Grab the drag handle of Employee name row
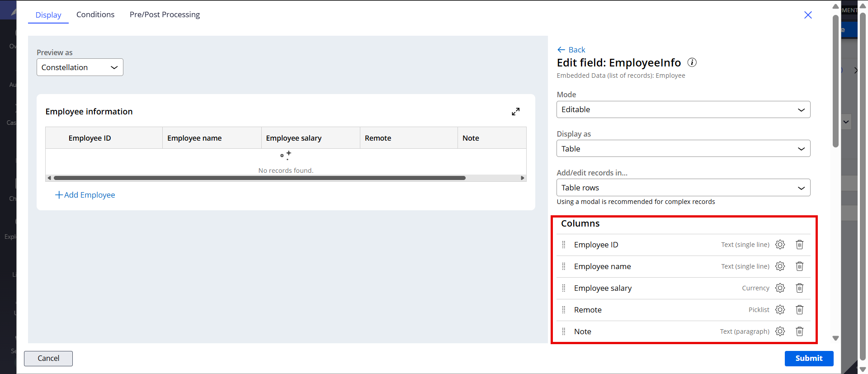The image size is (868, 374). (x=564, y=266)
